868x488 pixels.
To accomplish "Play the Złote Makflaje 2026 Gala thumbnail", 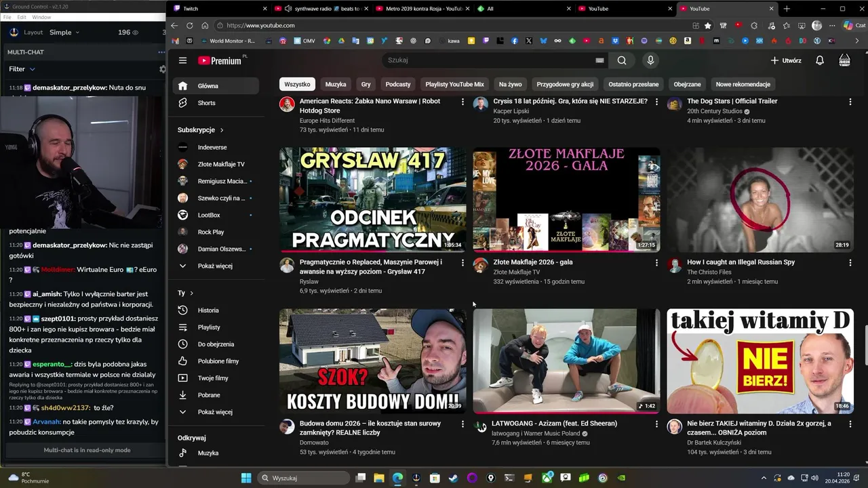I will coord(566,200).
